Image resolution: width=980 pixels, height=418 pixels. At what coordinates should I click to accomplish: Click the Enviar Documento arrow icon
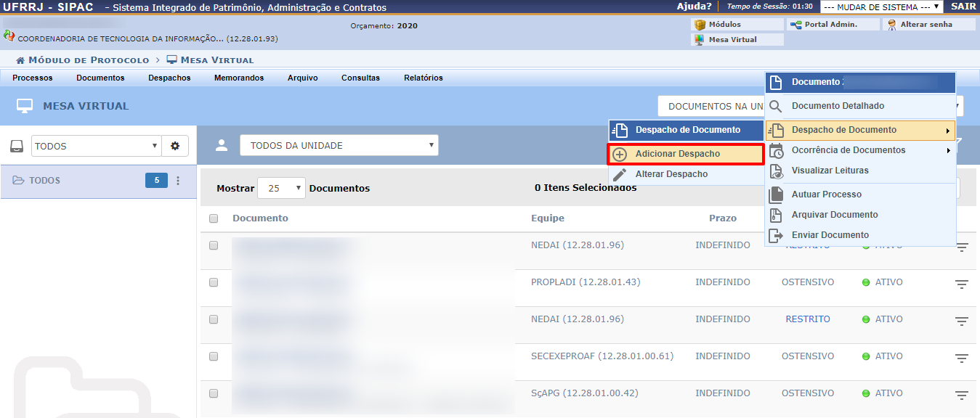point(776,235)
